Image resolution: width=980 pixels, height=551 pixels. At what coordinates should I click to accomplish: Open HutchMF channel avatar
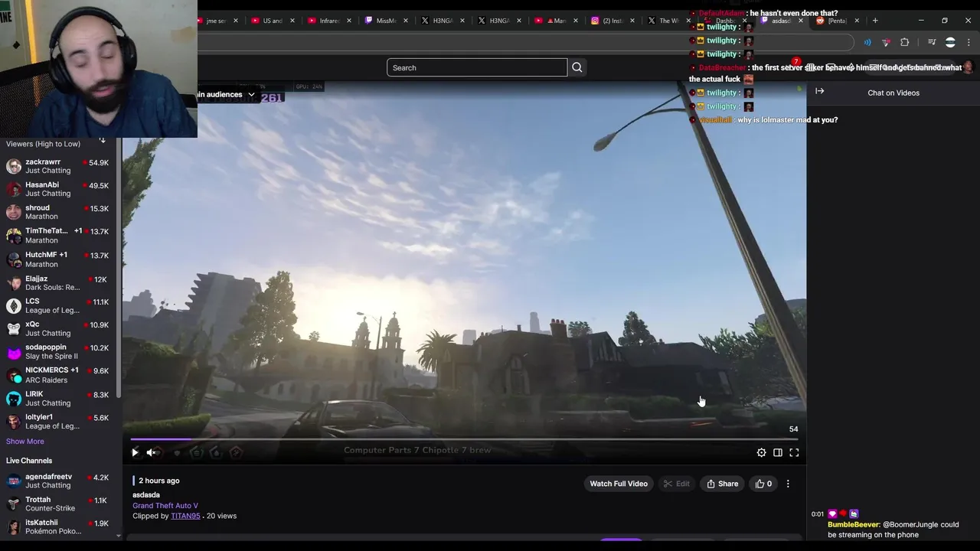[14, 259]
